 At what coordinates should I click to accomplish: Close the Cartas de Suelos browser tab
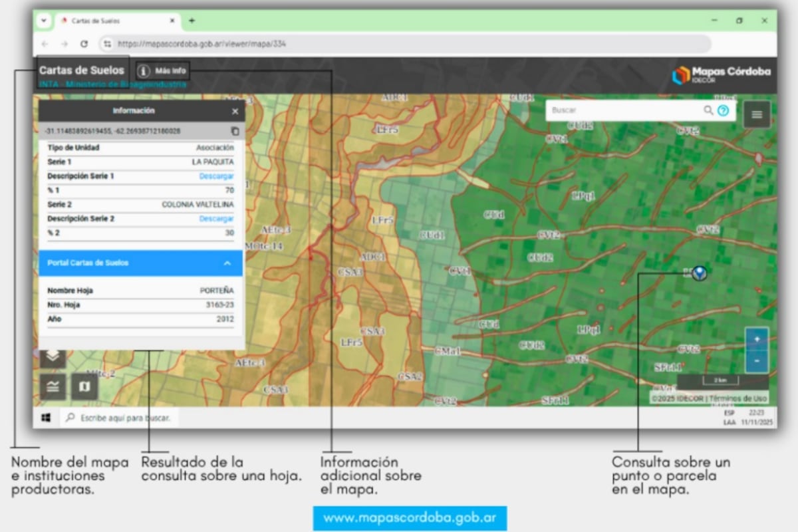pyautogui.click(x=172, y=21)
